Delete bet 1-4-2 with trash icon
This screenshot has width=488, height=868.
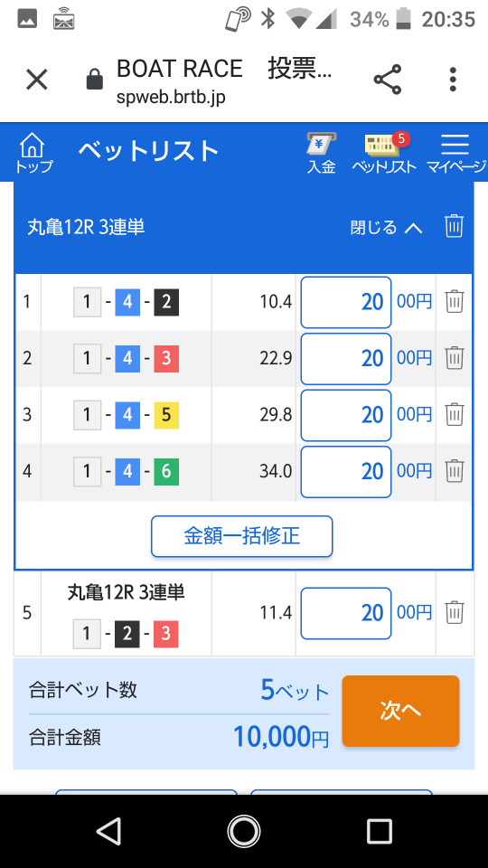click(455, 302)
